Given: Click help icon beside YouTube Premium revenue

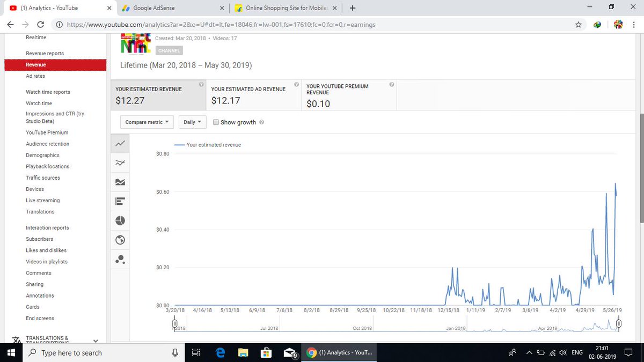Looking at the screenshot, I should point(392,84).
